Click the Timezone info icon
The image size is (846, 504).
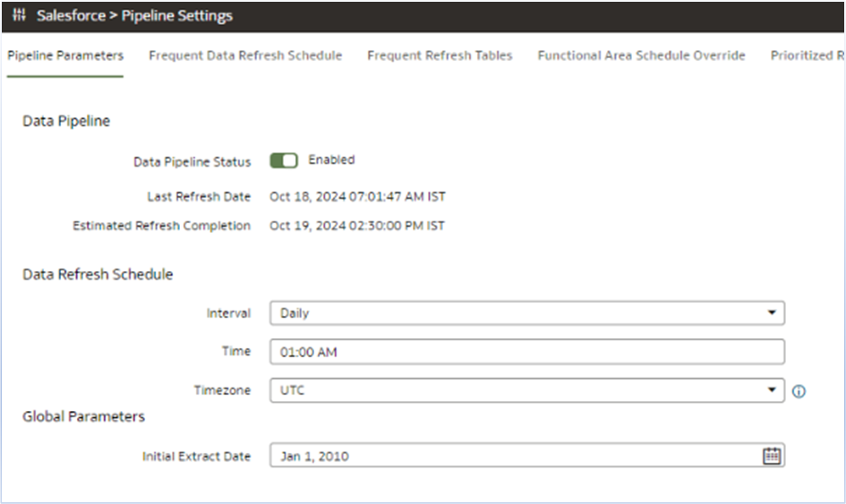click(799, 391)
